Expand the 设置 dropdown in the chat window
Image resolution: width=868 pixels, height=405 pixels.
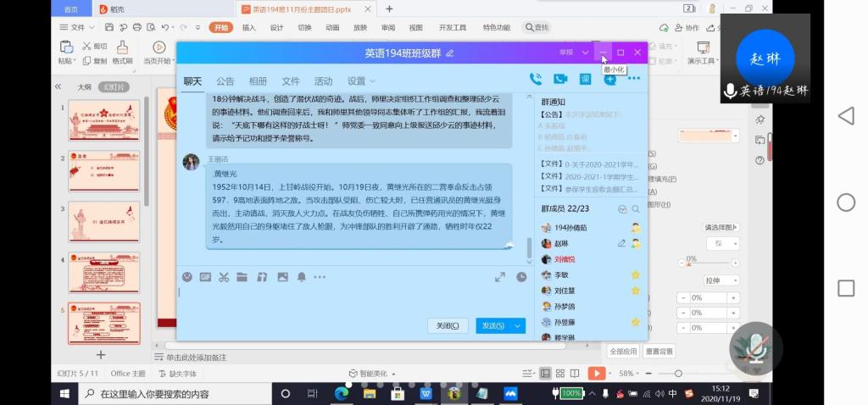coord(361,81)
